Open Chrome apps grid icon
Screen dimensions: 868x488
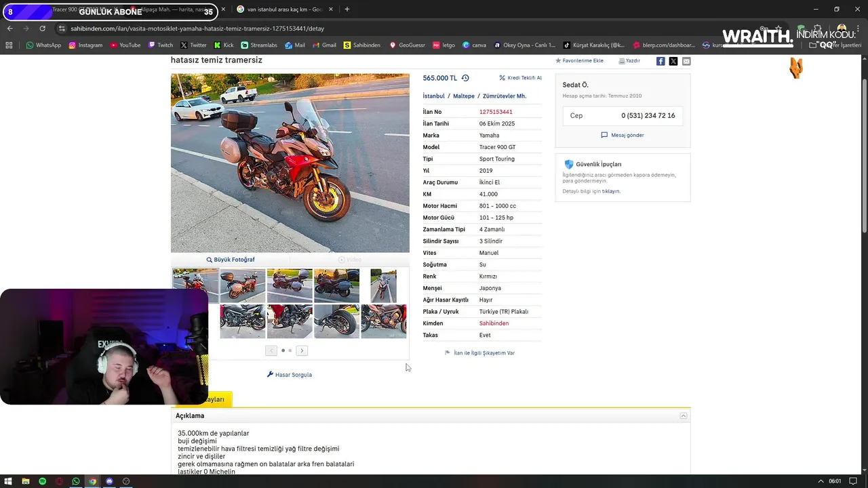[x=9, y=45]
